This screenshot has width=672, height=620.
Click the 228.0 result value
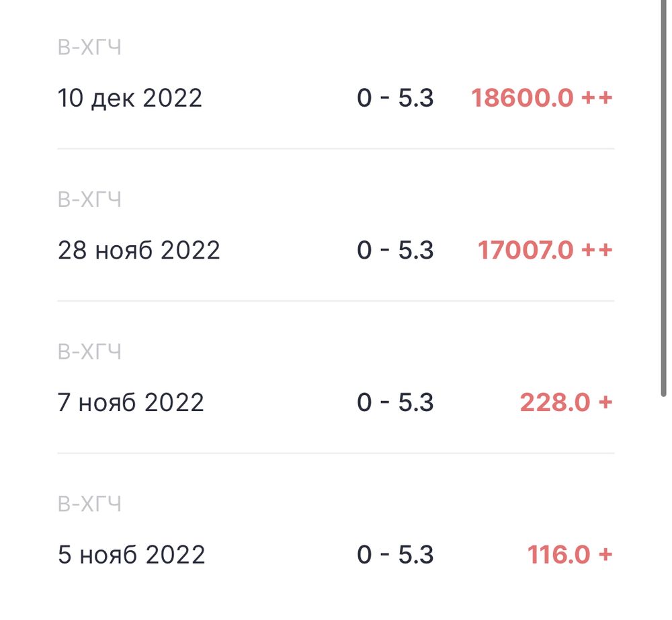tap(554, 402)
